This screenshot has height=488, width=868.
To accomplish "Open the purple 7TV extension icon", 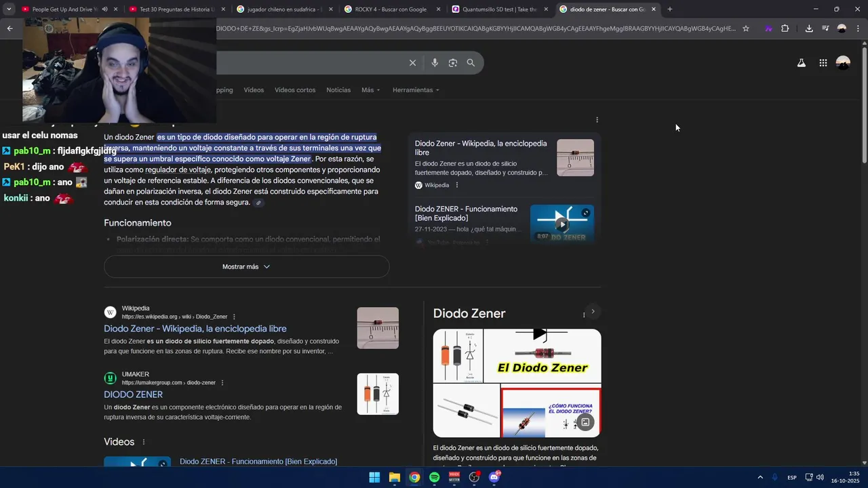I will tap(768, 28).
